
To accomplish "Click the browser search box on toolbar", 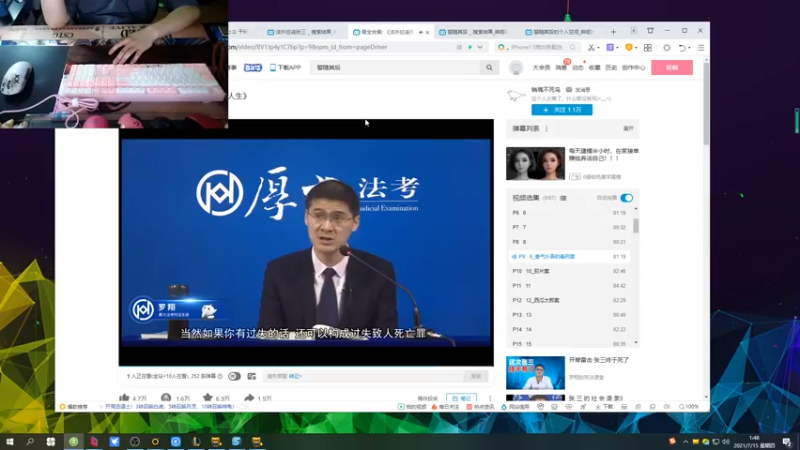I will point(537,47).
